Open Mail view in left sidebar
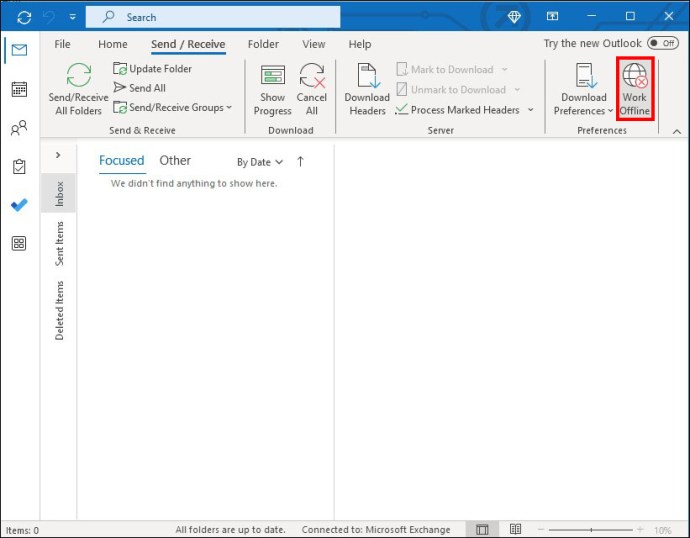Screen dimensions: 690x538 (19, 50)
